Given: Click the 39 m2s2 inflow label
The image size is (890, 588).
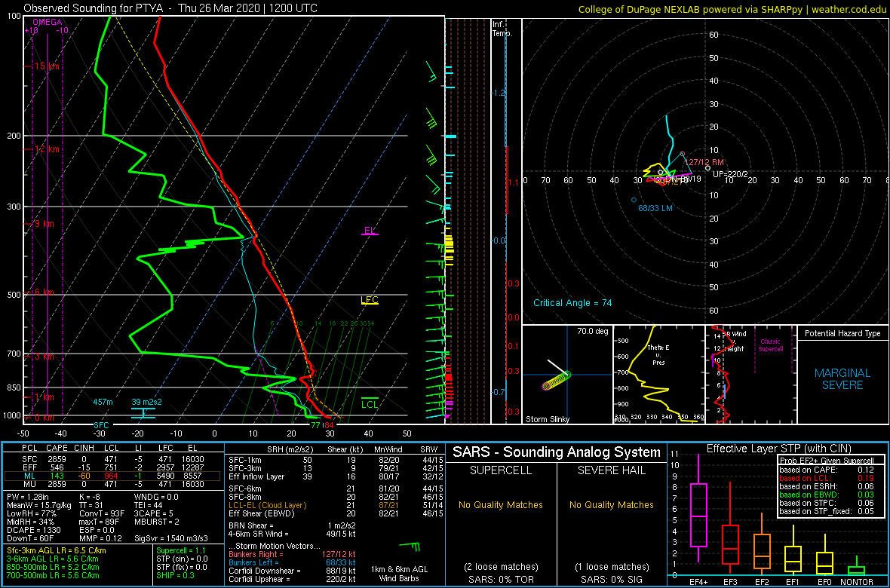Looking at the screenshot, I should click(147, 402).
